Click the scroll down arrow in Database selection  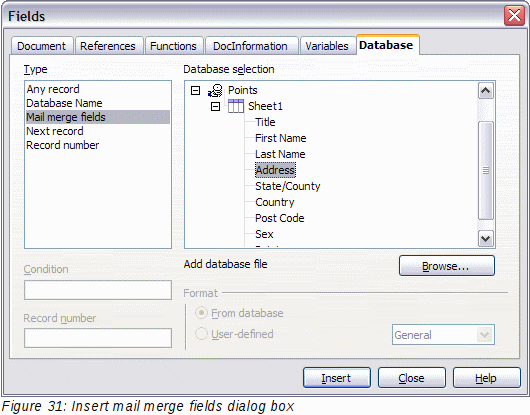[486, 239]
